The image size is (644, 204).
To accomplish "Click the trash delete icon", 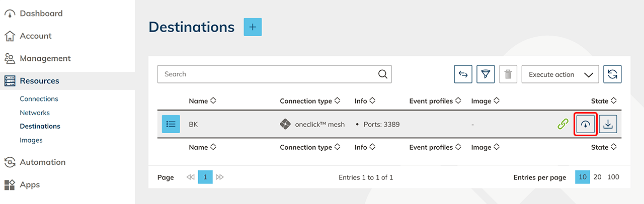I will [508, 74].
